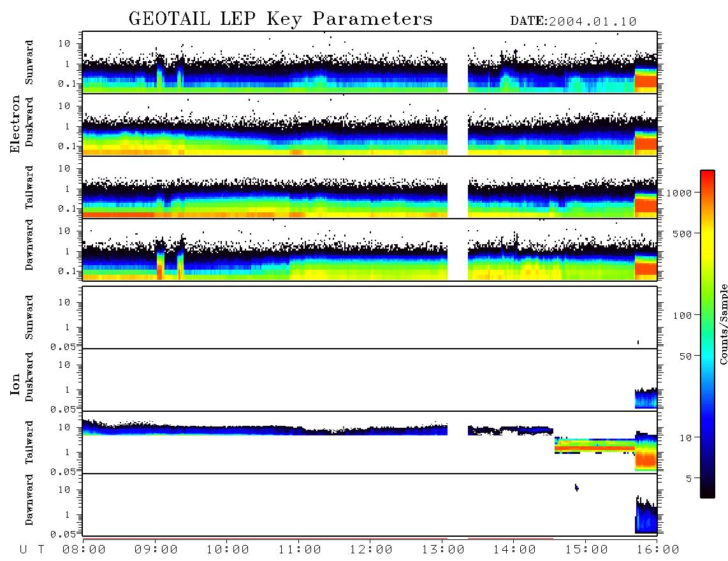728x561 pixels.
Task: Click the blue burst in Ion Duskward panel
Action: point(646,398)
